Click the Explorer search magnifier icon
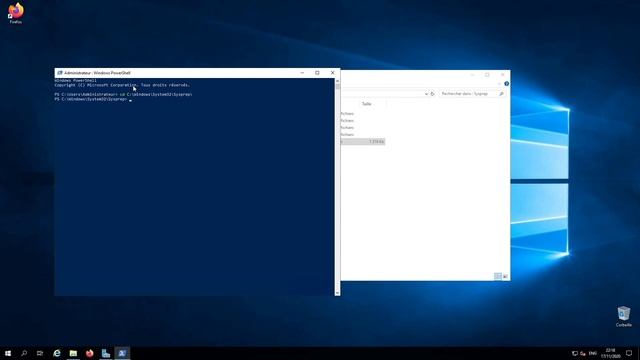Viewport: 640px width, 360px height. pos(501,94)
